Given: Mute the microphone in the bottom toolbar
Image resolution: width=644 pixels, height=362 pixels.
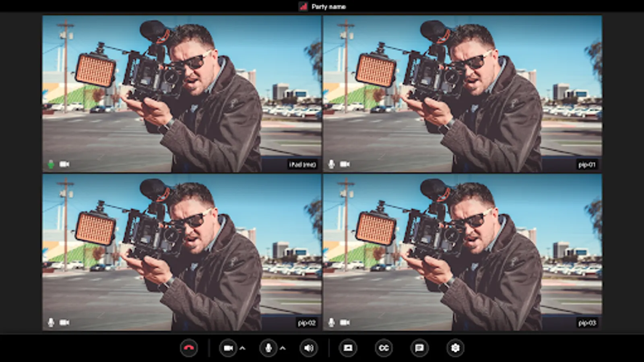Looking at the screenshot, I should click(268, 348).
